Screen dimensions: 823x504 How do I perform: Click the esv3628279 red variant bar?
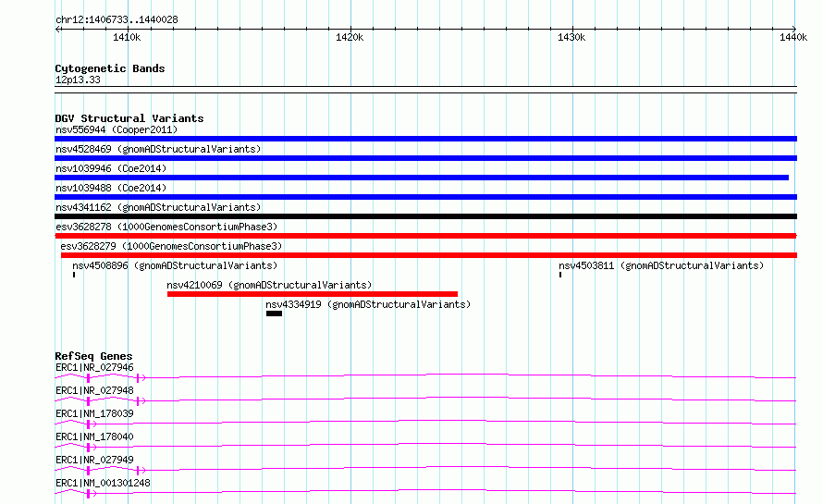[x=429, y=255]
